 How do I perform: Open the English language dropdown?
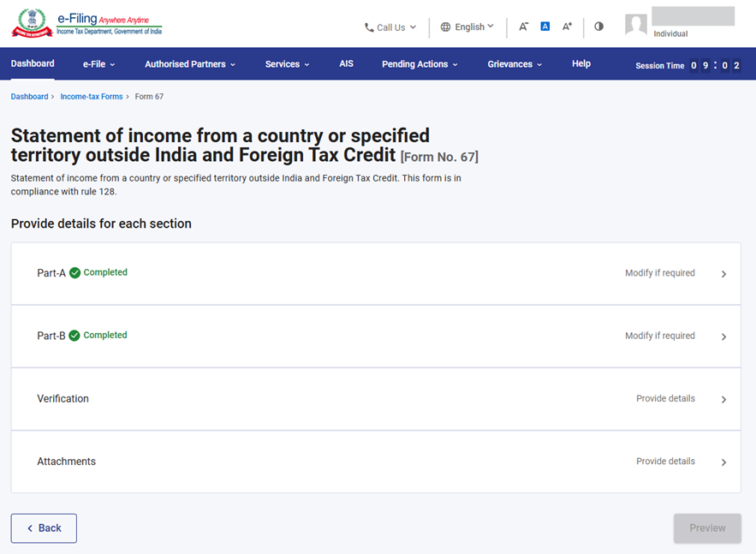click(x=467, y=27)
